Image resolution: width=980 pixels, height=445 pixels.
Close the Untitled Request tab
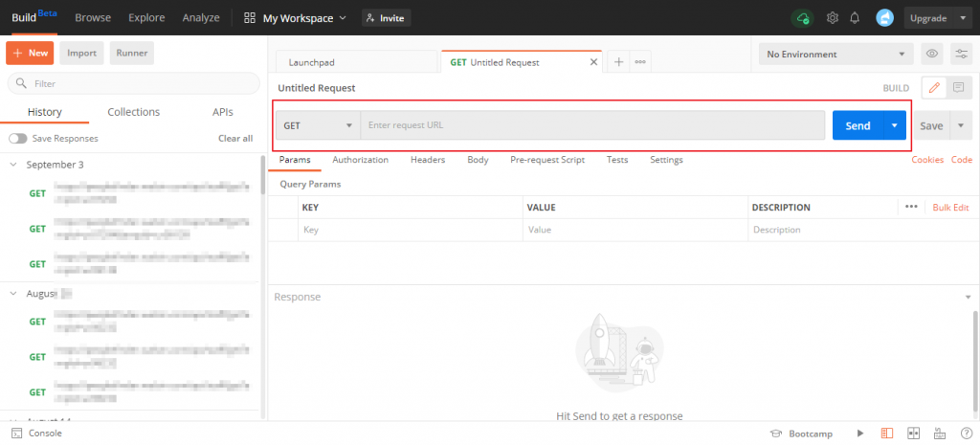pyautogui.click(x=593, y=62)
